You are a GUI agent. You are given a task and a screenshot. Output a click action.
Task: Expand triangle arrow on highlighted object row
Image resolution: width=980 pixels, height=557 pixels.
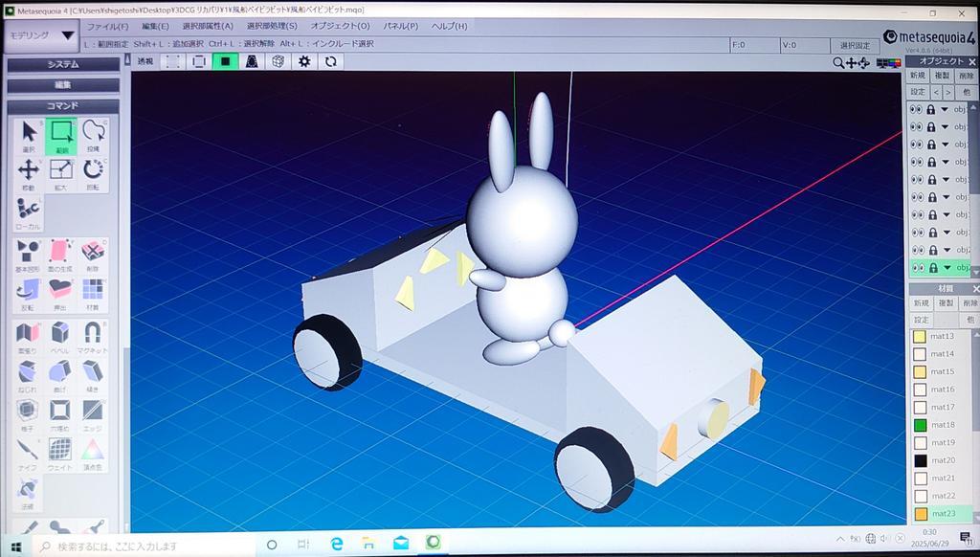(x=947, y=268)
